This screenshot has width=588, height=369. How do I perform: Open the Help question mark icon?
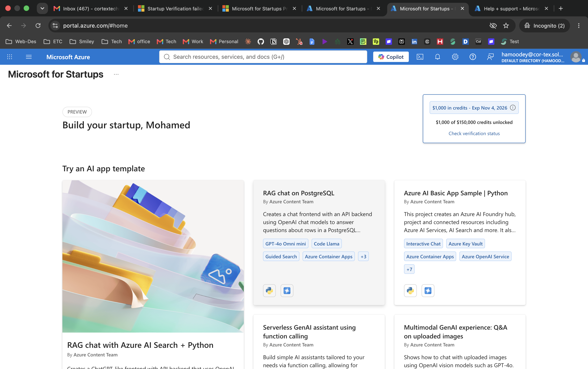tap(472, 57)
